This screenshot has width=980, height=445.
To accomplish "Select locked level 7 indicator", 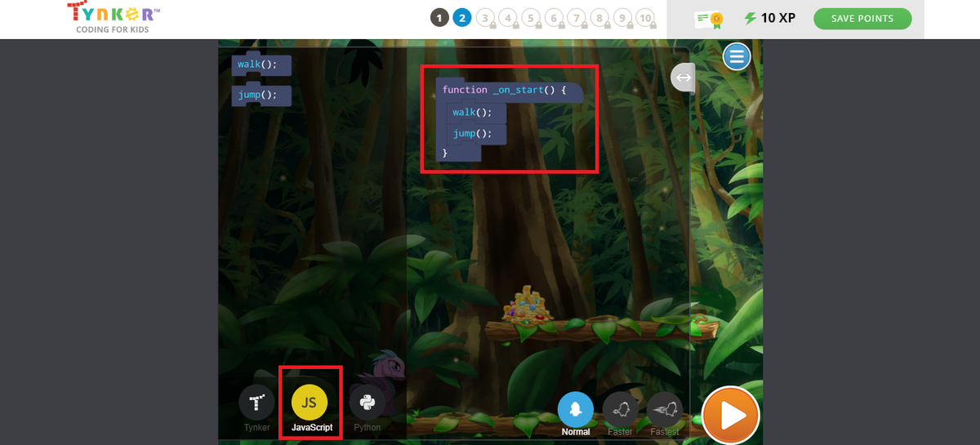I will tap(577, 18).
